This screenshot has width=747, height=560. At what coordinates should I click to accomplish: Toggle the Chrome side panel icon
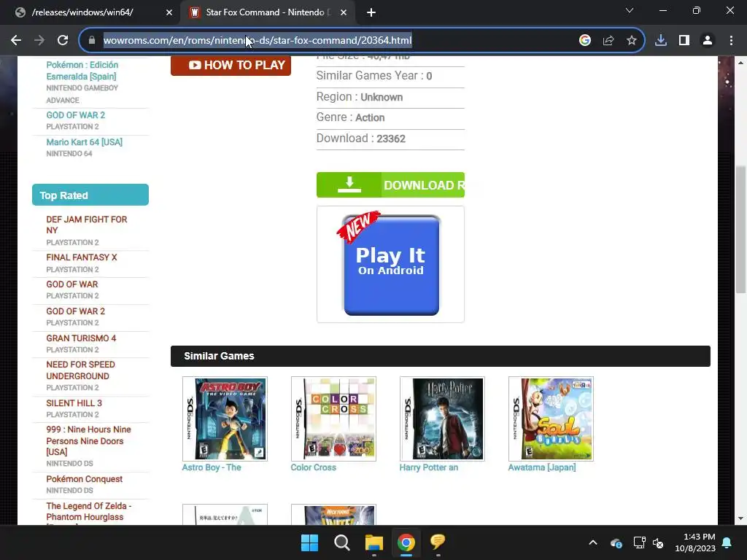tap(684, 41)
